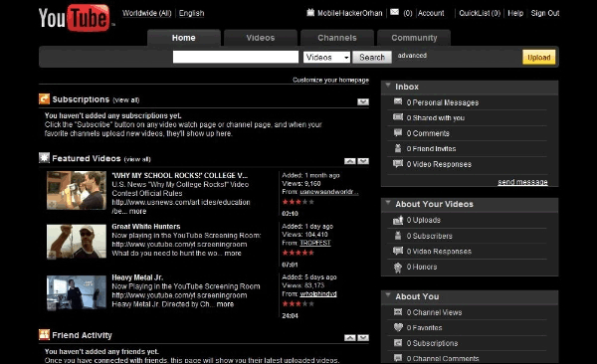Click the advanced search link
597x364 pixels.
point(412,56)
